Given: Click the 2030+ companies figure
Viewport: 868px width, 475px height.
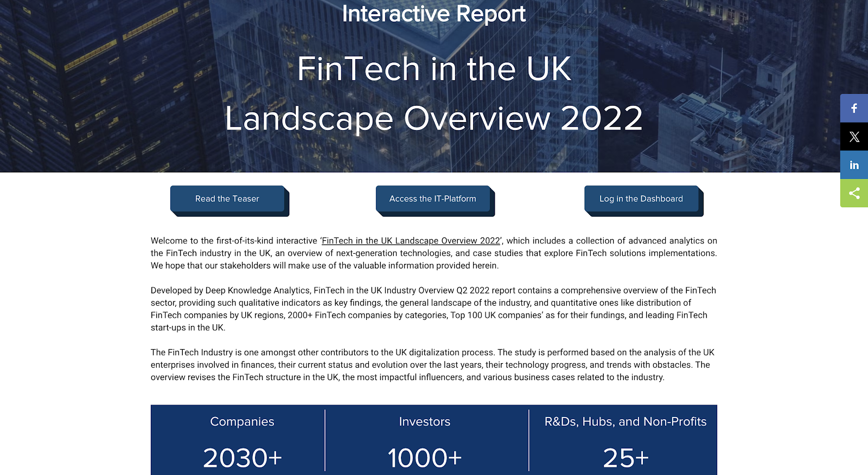Looking at the screenshot, I should (x=242, y=458).
